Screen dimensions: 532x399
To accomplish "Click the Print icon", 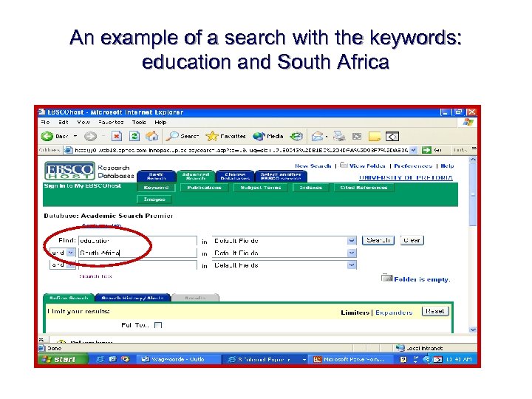I will 338,137.
